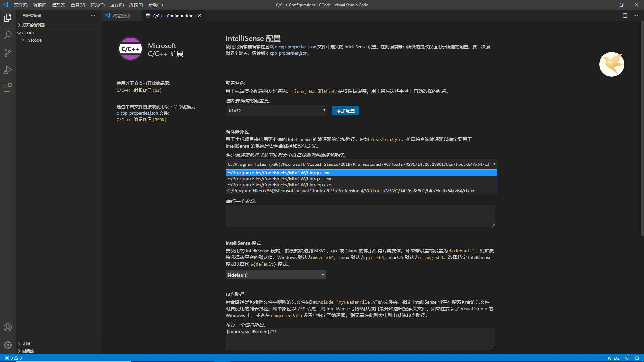
Task: Open the 查看(V) menu
Action: pyautogui.click(x=78, y=5)
